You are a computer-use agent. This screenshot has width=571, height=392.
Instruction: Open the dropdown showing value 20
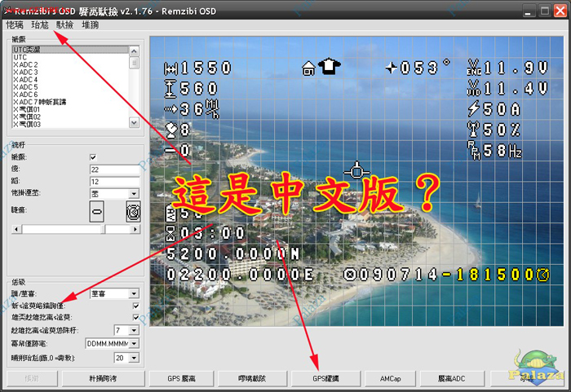pos(126,358)
